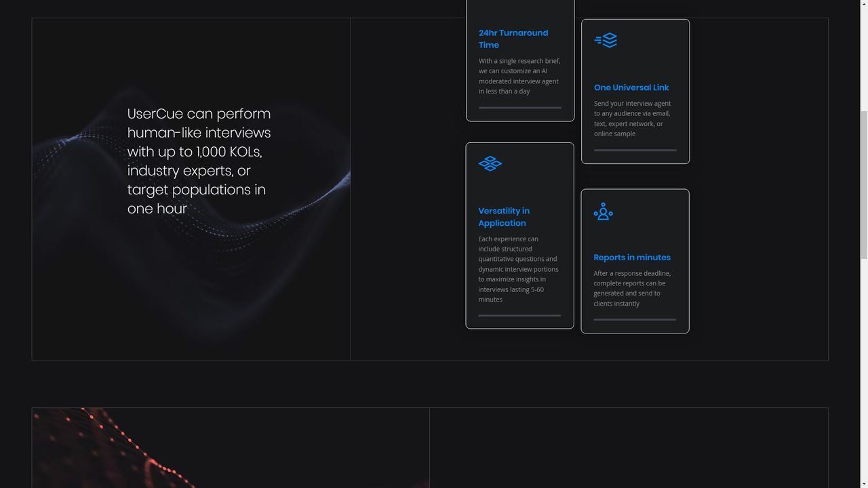The height and width of the screenshot is (488, 868).
Task: Click progress bar under One Universal Link card
Action: tap(635, 150)
